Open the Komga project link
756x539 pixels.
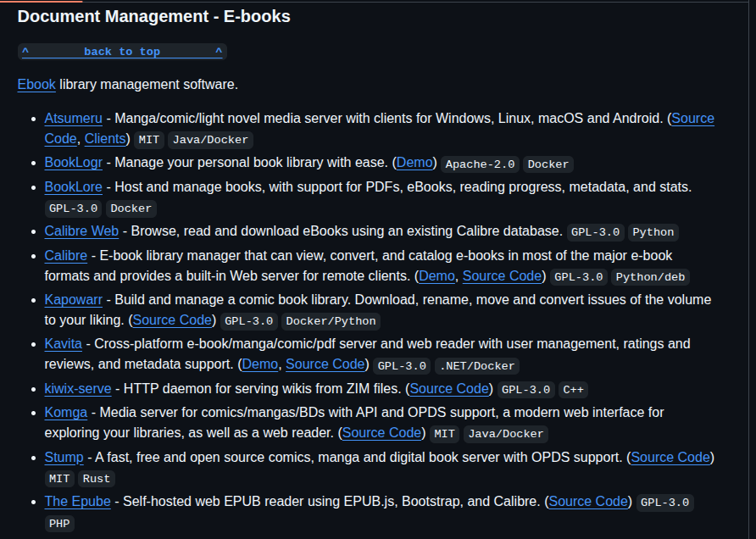tap(65, 413)
